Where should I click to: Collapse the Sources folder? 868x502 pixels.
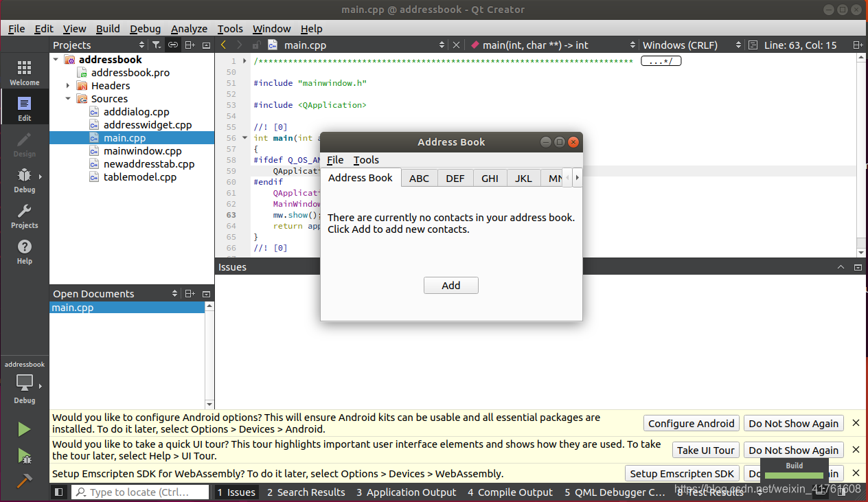pos(68,99)
